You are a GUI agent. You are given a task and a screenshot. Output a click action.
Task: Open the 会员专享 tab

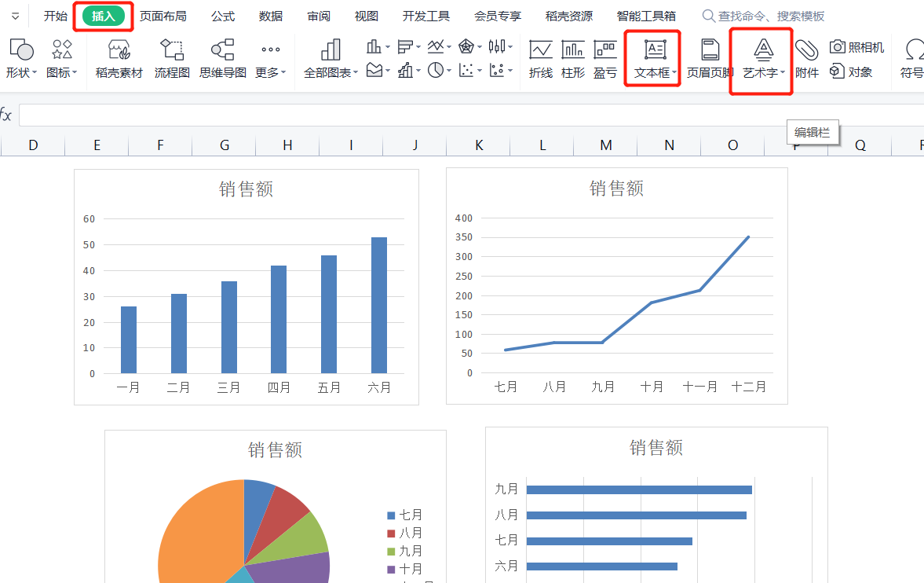[498, 16]
